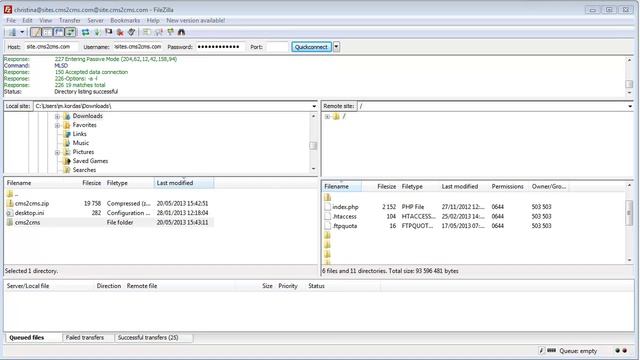
Task: Click the Username input field
Action: [138, 47]
